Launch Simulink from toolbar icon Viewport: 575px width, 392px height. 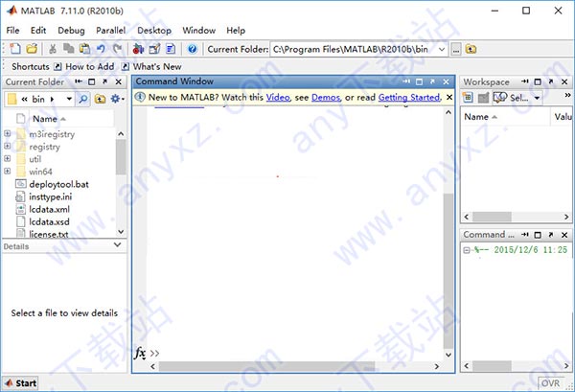[x=138, y=49]
